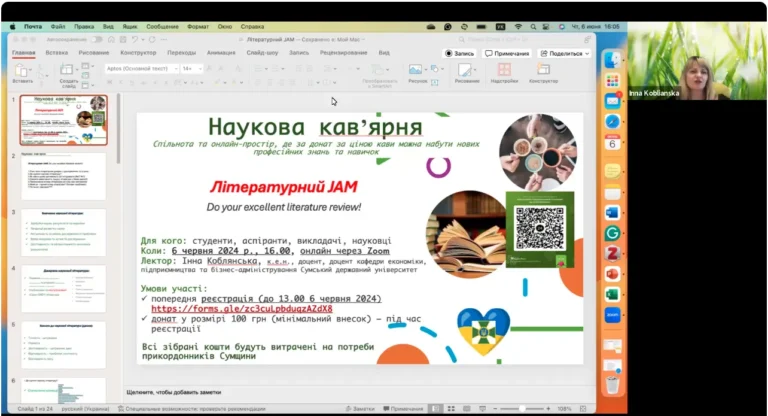Expand the Рисование drawing dropdown arrow

click(474, 70)
